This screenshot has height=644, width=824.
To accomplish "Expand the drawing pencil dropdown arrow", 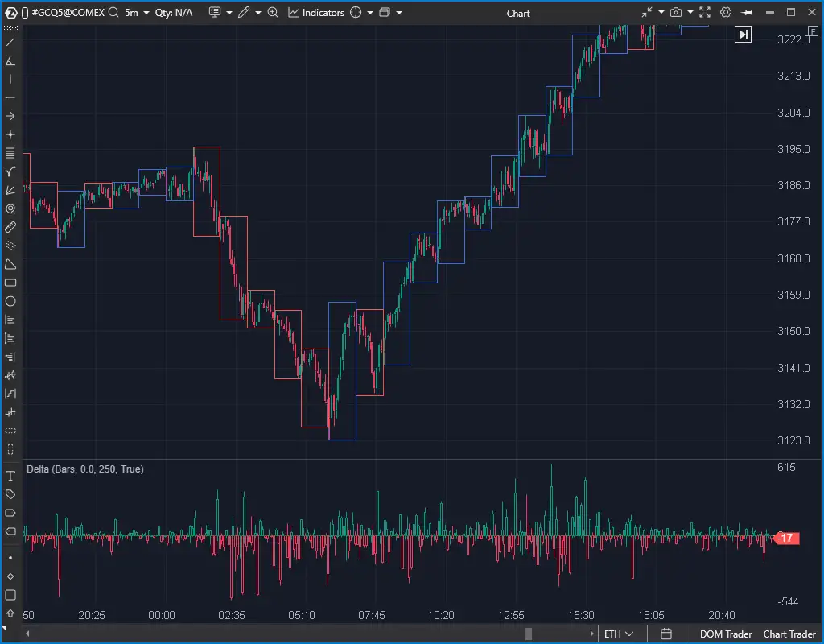I will coord(257,13).
